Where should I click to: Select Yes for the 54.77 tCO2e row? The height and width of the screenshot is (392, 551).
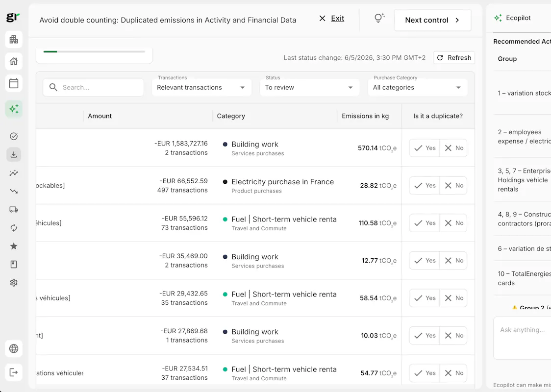425,373
